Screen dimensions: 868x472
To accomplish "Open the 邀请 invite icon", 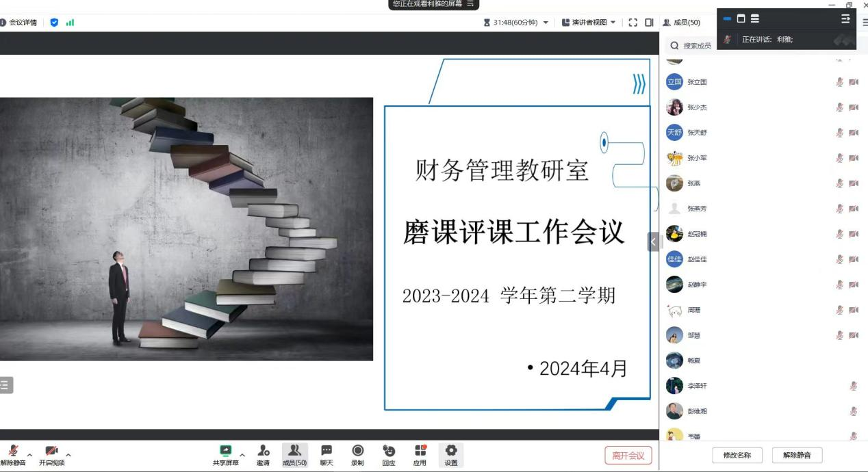I will (x=263, y=451).
